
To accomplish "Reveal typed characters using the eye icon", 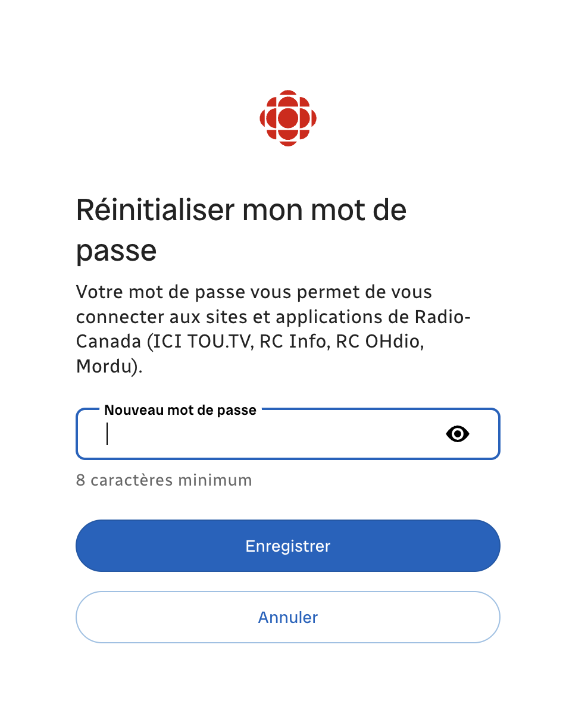I will coord(457,434).
